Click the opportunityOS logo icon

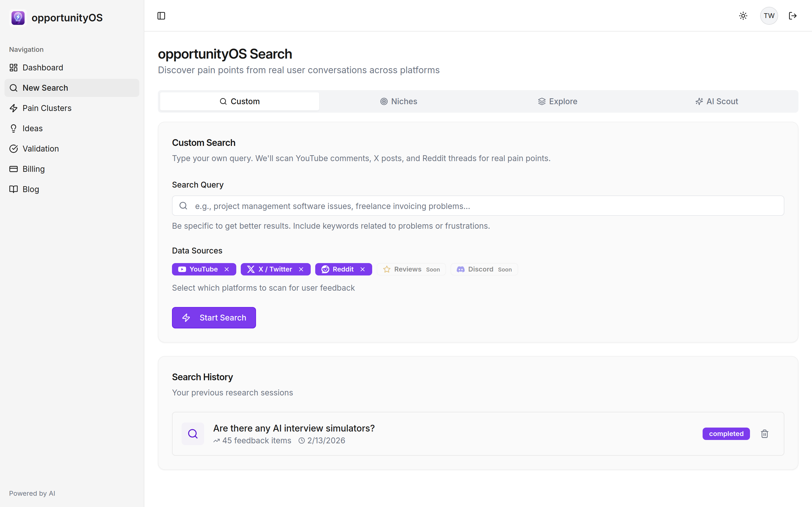click(x=18, y=18)
